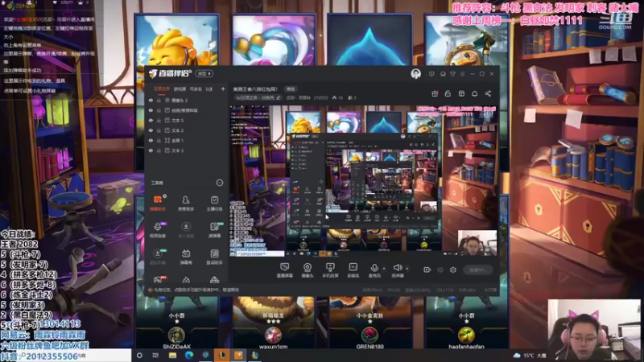The image size is (644, 362).
Task: Add 直播屏幕 screen capture source
Action: pyautogui.click(x=284, y=270)
